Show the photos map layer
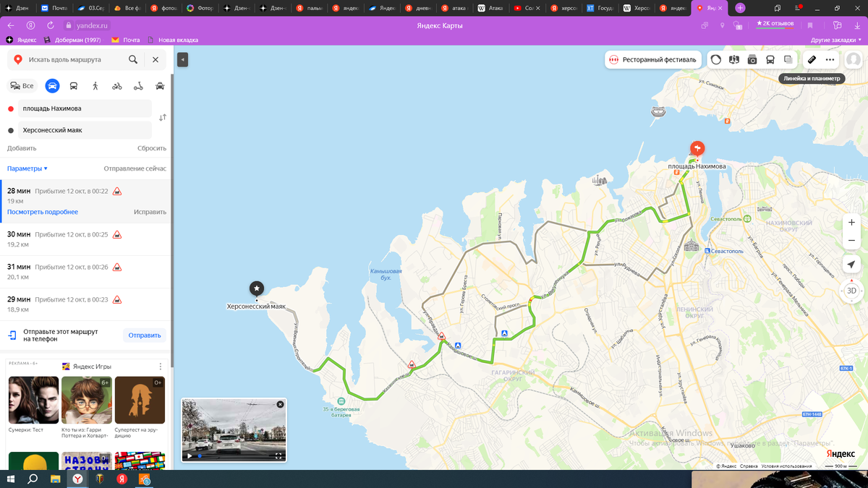The height and width of the screenshot is (488, 868). (752, 59)
